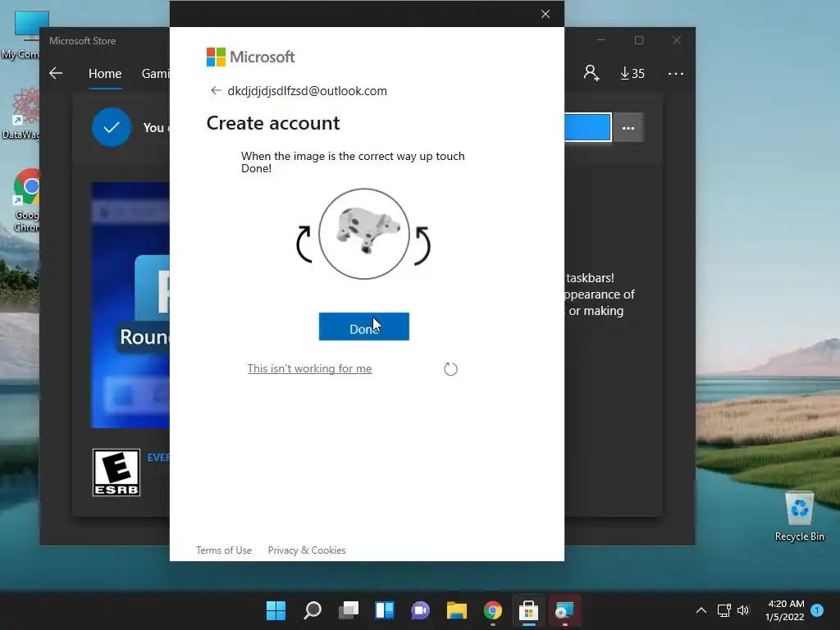Show hidden system tray icons
The image size is (840, 630).
click(701, 610)
